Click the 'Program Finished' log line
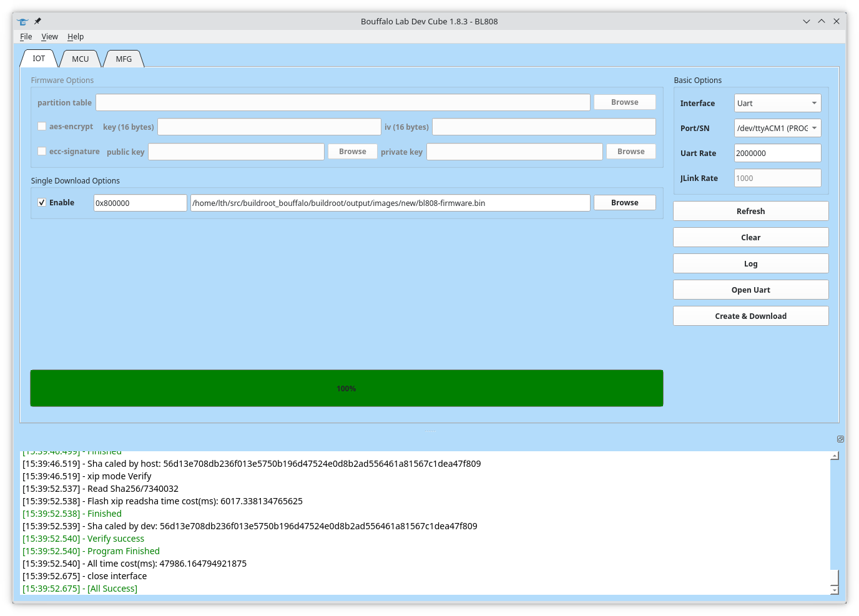 point(91,551)
